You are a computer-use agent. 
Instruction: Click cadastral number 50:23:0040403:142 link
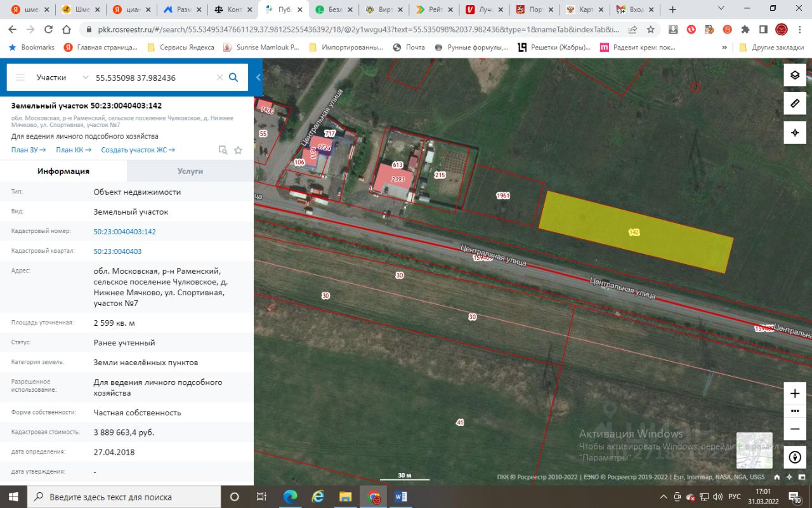click(124, 232)
